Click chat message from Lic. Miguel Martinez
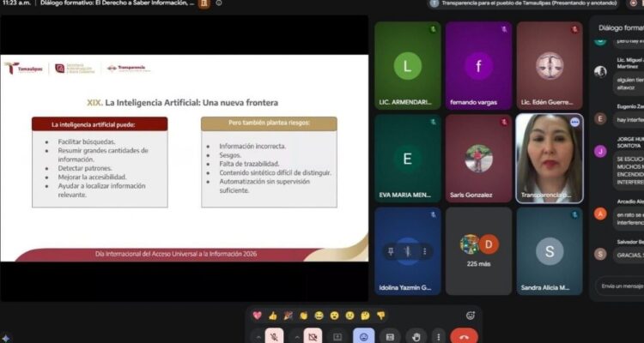This screenshot has width=644, height=343. 629,83
